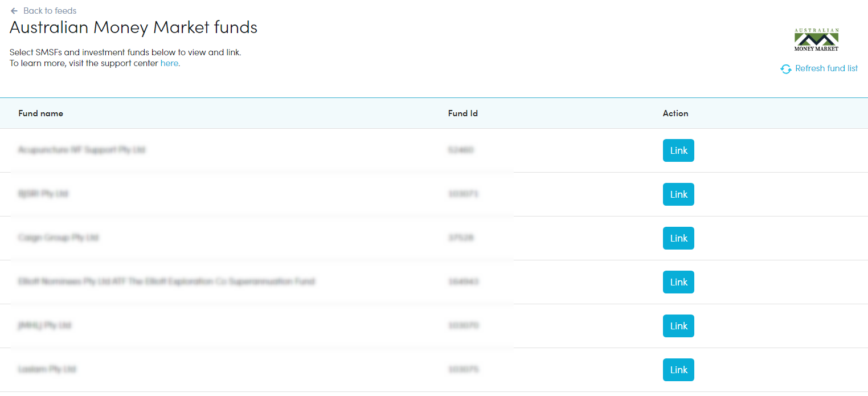Click Link button in the BJSRI Pty Ltd row

point(678,194)
